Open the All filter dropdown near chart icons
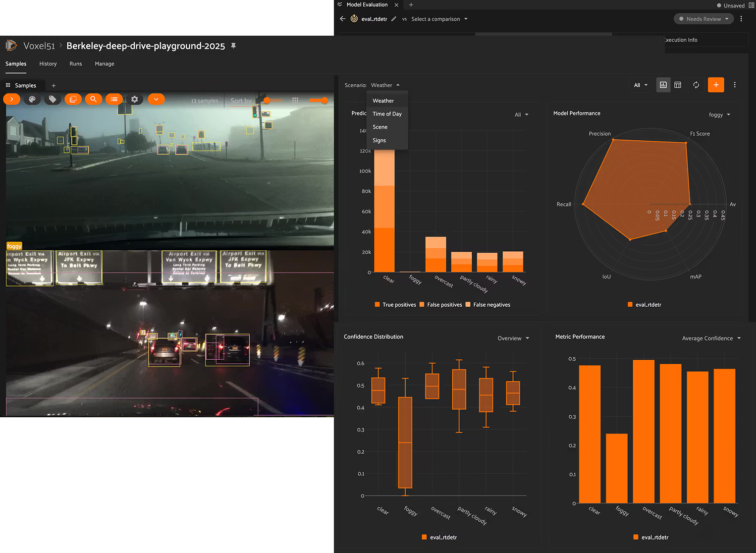The width and height of the screenshot is (756, 553). (641, 85)
